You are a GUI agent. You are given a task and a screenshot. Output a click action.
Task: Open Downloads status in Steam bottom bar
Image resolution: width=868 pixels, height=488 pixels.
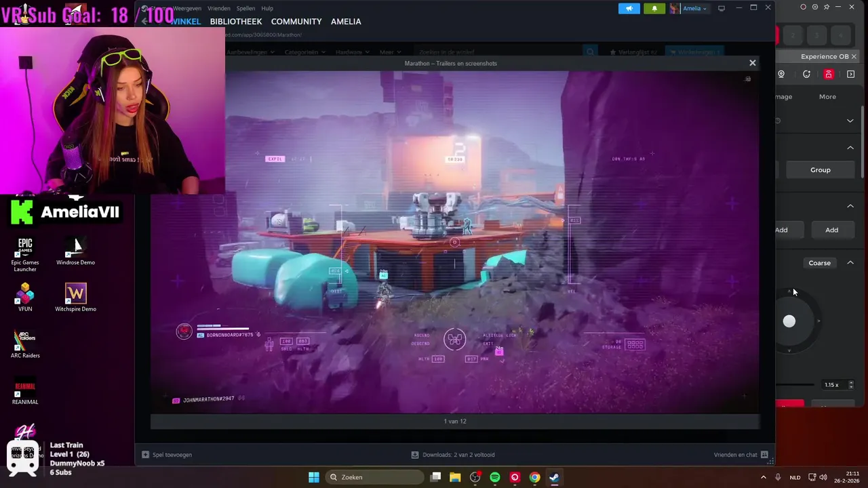(x=453, y=455)
